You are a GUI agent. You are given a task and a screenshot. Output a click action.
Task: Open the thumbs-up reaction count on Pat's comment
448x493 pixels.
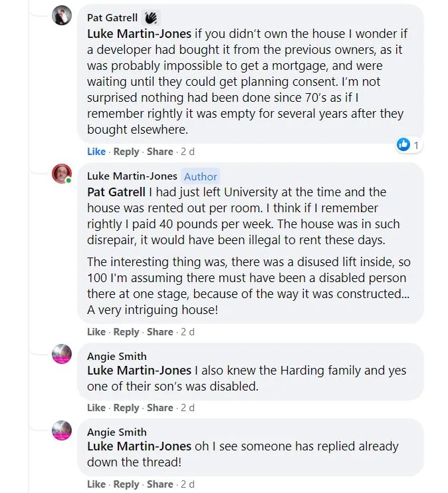408,144
